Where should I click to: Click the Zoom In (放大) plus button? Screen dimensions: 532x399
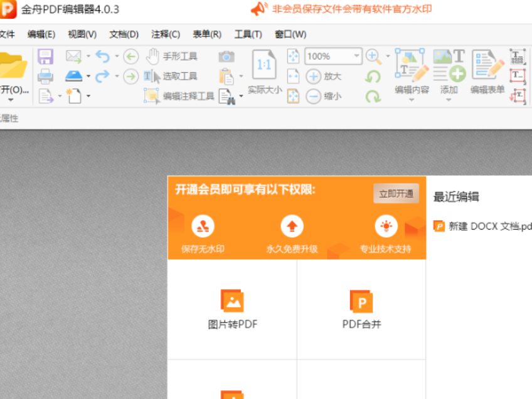(324, 77)
